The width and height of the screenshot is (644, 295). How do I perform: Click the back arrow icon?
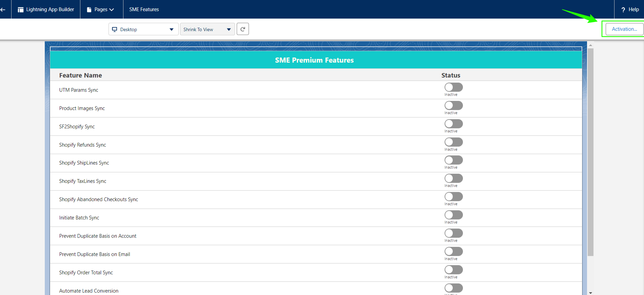click(3, 9)
